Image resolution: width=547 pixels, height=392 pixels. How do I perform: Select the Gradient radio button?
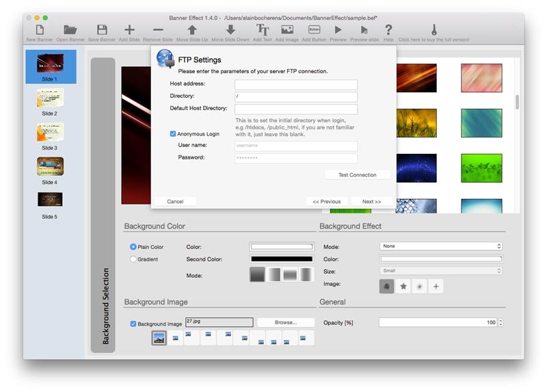(133, 259)
